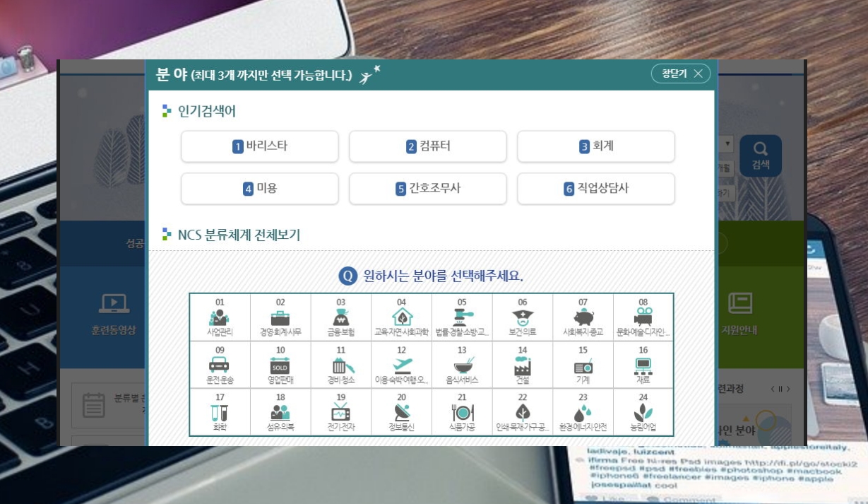Viewport: 868px width, 504px height.
Task: Open the dropdown arrow left of 검색
Action: (727, 144)
